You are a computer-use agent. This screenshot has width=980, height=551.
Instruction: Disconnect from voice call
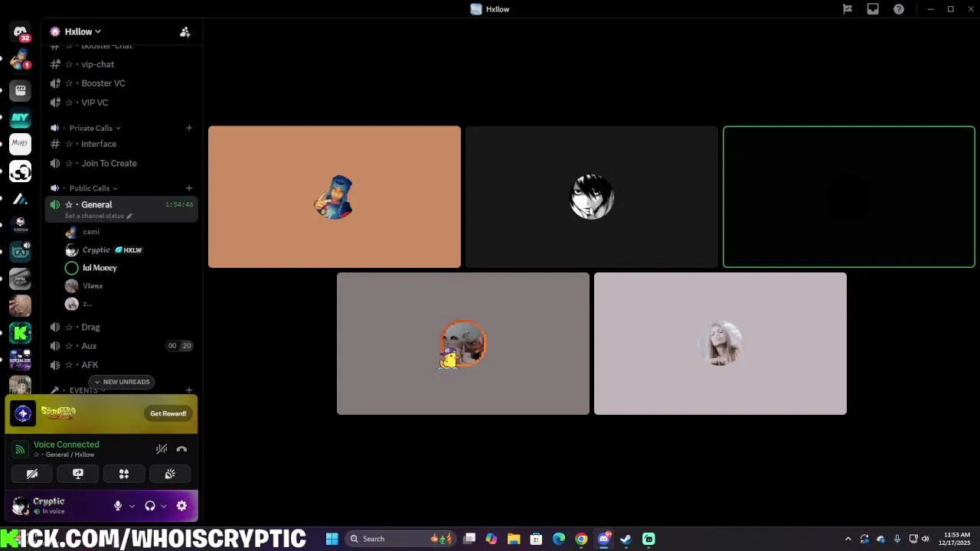181,449
